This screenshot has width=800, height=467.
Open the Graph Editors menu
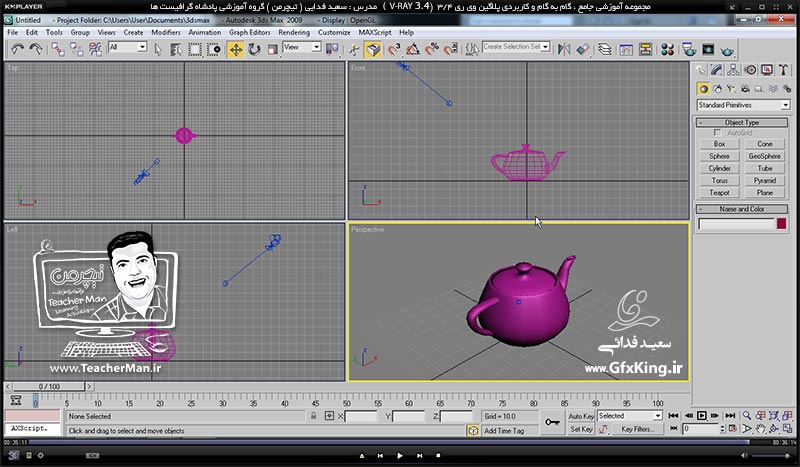click(x=249, y=32)
